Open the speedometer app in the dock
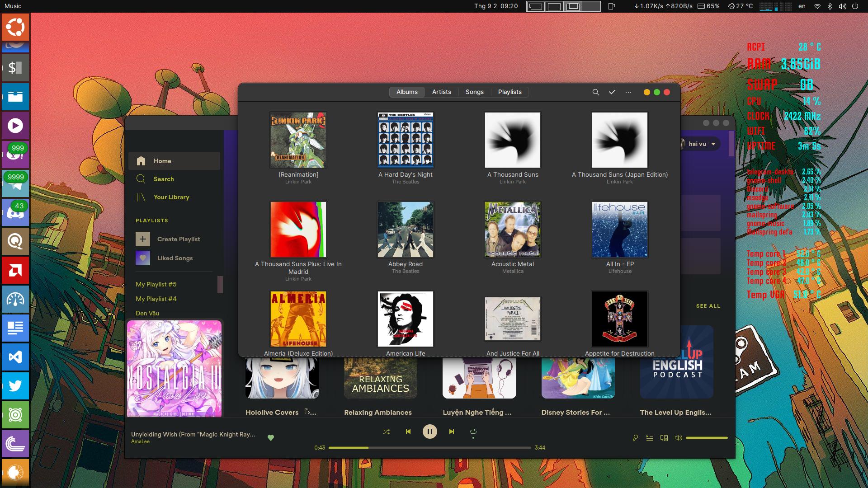 [x=15, y=299]
